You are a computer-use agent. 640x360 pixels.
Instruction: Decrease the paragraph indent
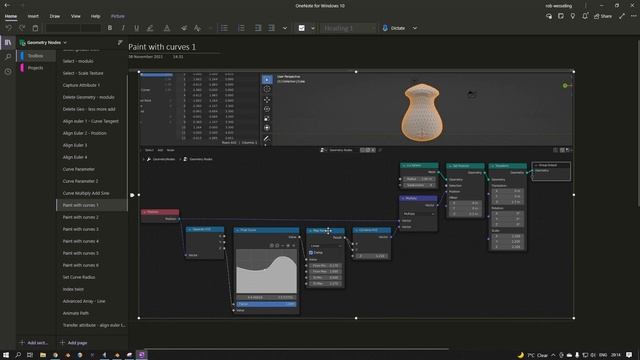point(258,28)
